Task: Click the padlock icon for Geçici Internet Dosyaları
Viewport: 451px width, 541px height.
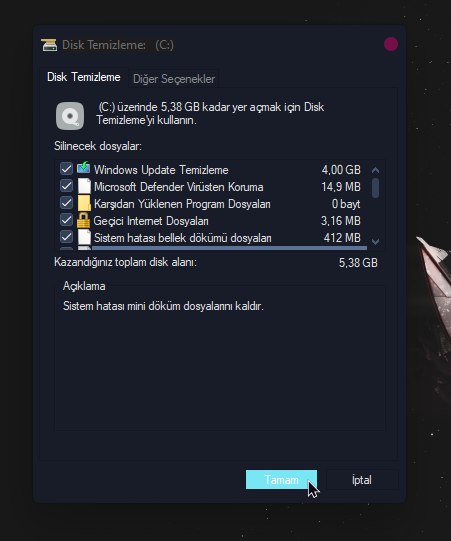Action: pyautogui.click(x=83, y=220)
